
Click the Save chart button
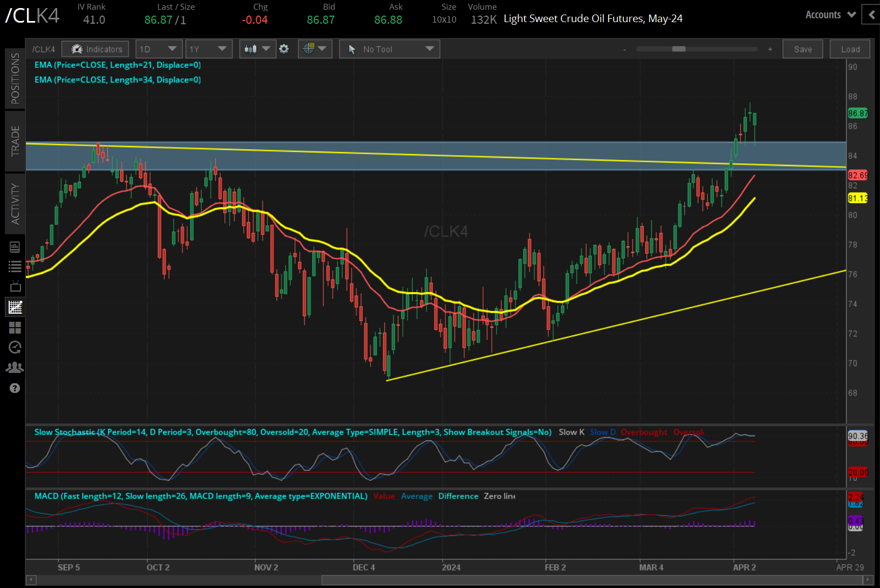click(x=802, y=49)
